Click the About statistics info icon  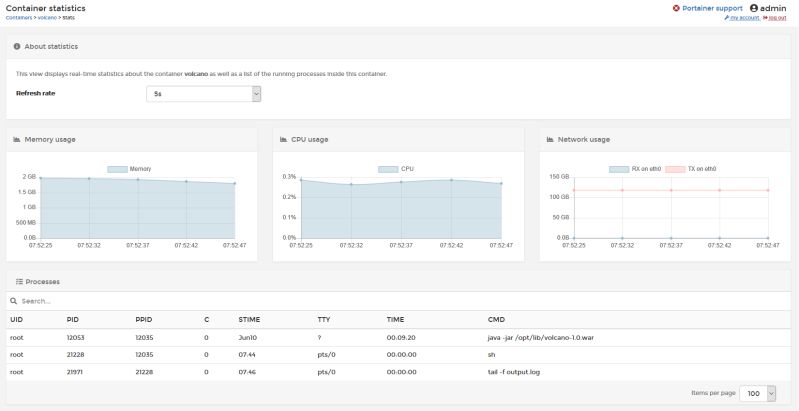point(17,46)
